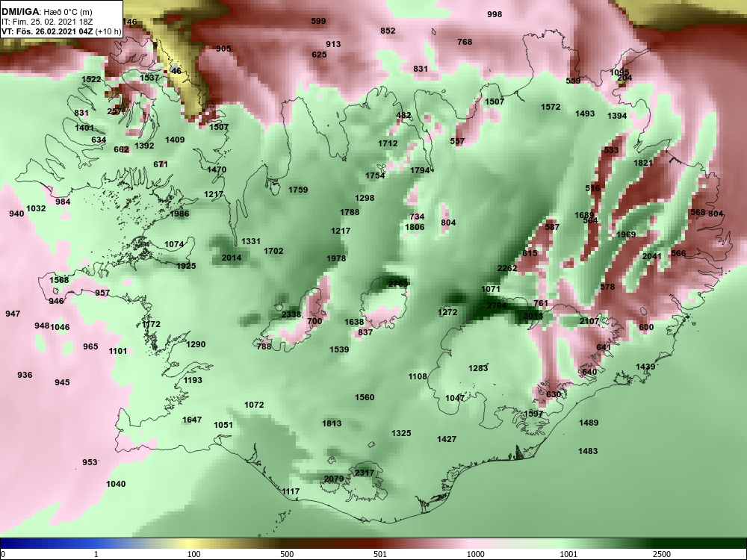Click the map value "768"
This screenshot has width=747, height=560.
pos(465,42)
